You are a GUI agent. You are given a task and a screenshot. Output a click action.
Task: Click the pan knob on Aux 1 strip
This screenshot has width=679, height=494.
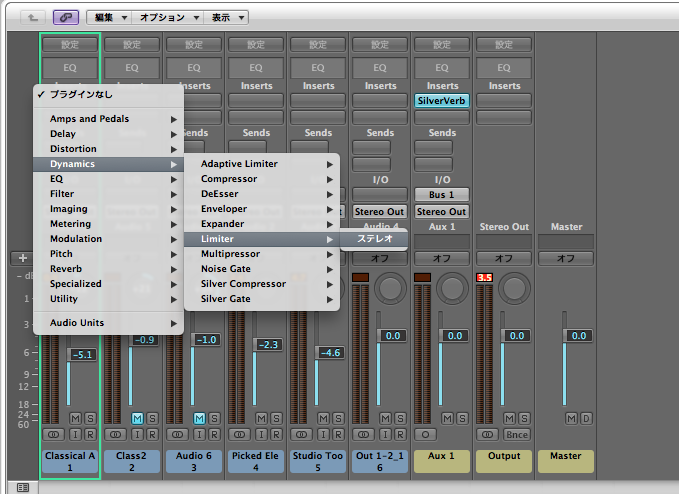pos(452,288)
